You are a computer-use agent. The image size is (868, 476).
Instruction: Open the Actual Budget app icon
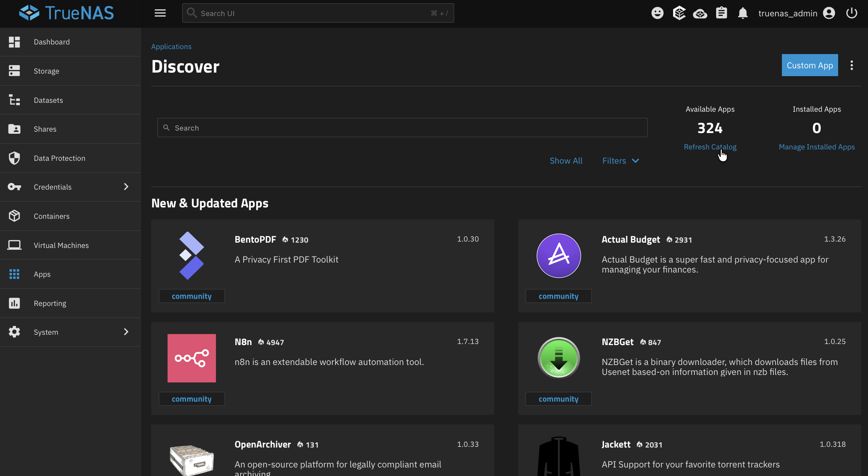click(558, 255)
